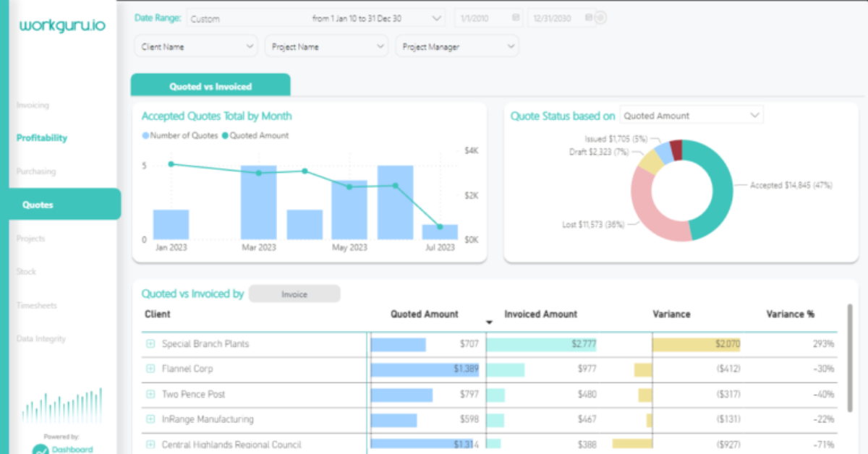Open the Profitability section
868x454 pixels.
pos(42,138)
